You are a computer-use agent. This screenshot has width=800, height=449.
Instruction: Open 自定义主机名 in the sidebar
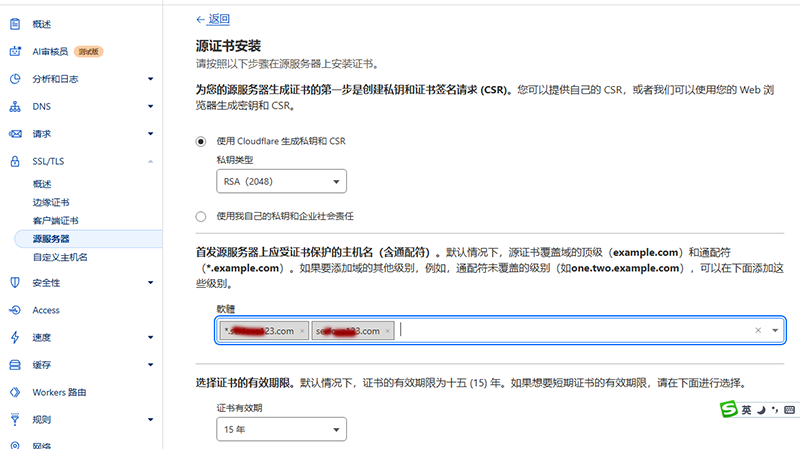point(60,257)
